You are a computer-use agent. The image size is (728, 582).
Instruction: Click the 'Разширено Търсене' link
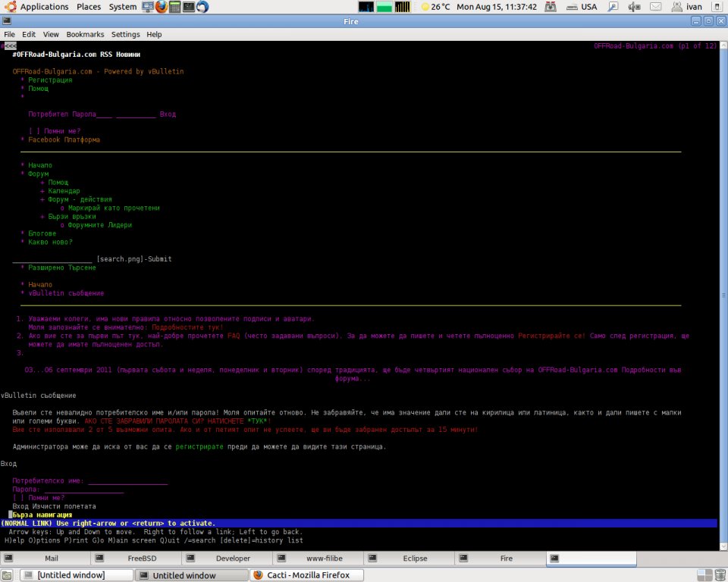(61, 268)
